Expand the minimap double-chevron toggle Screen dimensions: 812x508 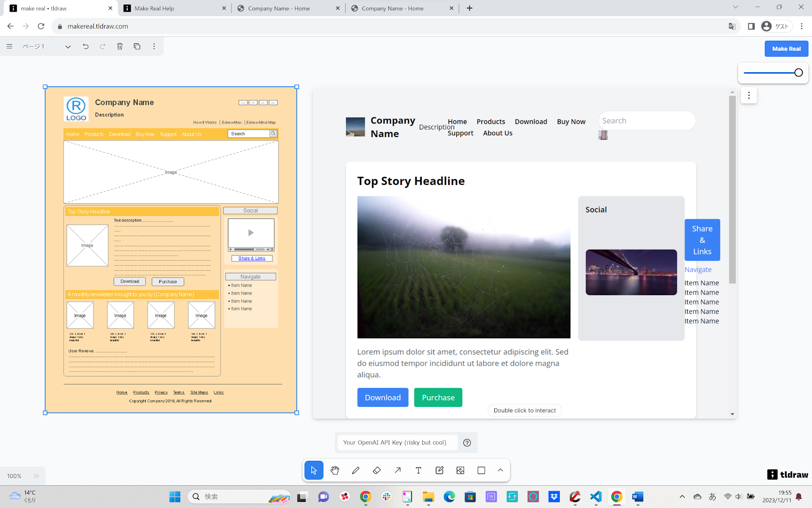(36, 476)
